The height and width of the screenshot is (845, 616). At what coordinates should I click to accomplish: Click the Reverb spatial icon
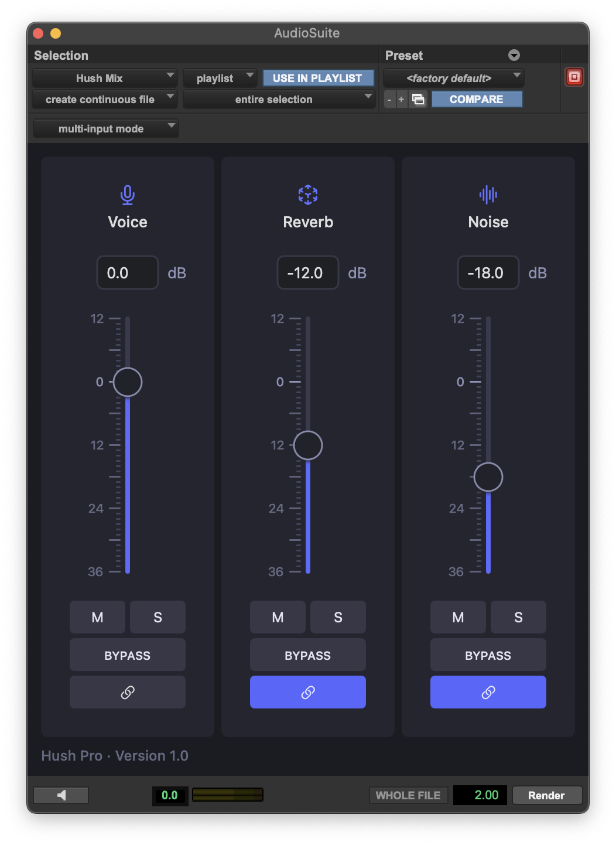(x=307, y=195)
